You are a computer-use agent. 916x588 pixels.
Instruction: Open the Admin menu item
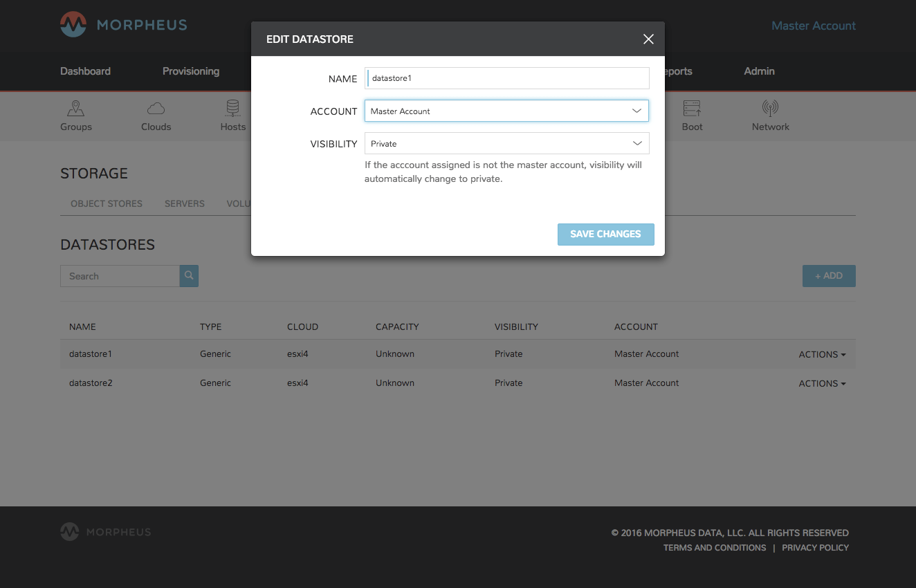[x=759, y=71]
